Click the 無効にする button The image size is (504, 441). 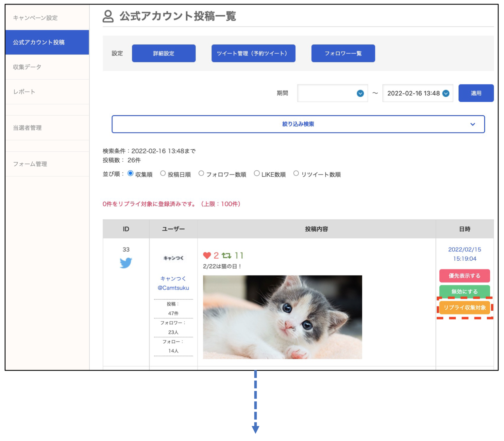[x=464, y=291]
